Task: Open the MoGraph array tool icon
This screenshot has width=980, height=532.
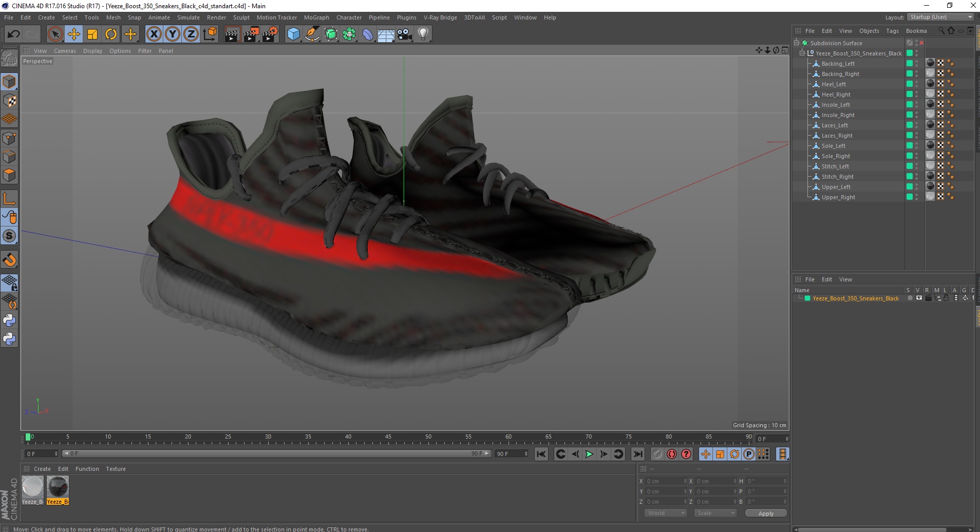Action: pos(349,34)
